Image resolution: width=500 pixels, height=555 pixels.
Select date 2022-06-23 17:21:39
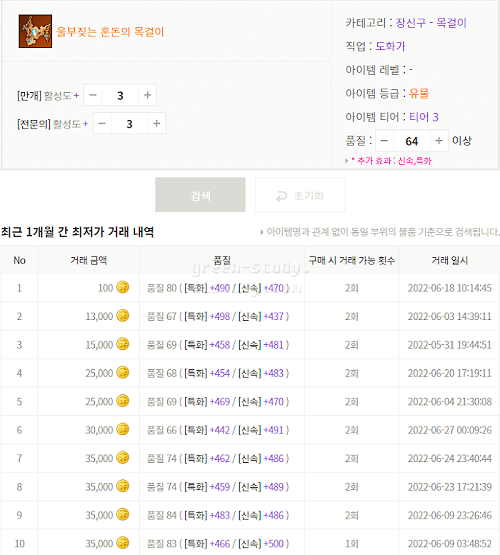(x=449, y=487)
